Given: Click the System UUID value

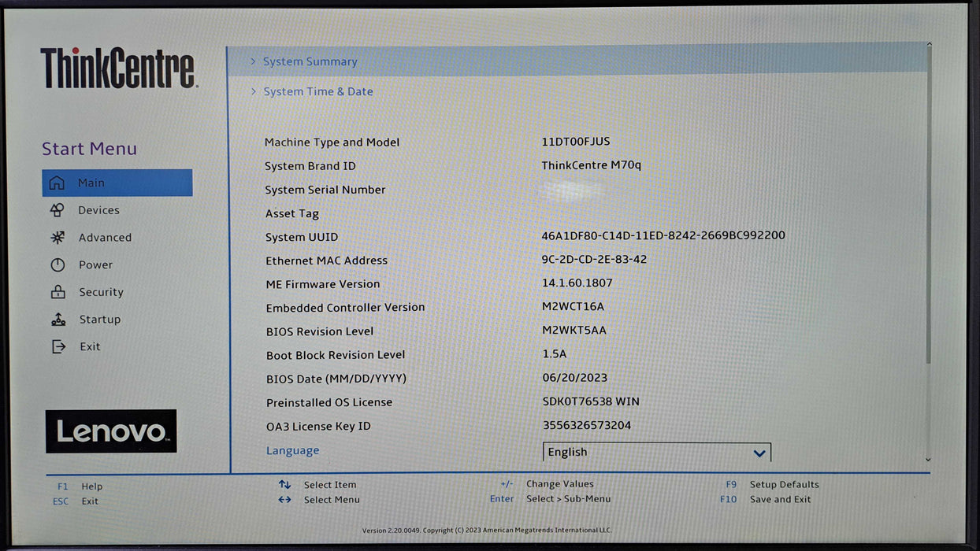Looking at the screenshot, I should coord(663,235).
